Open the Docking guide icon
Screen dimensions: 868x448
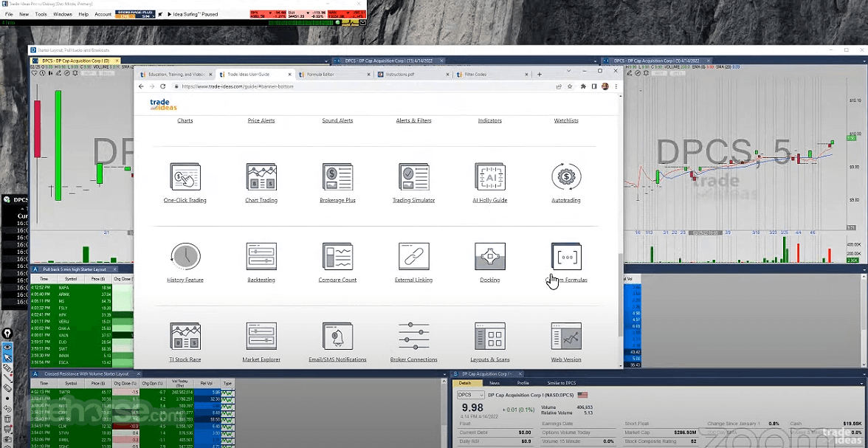point(490,257)
